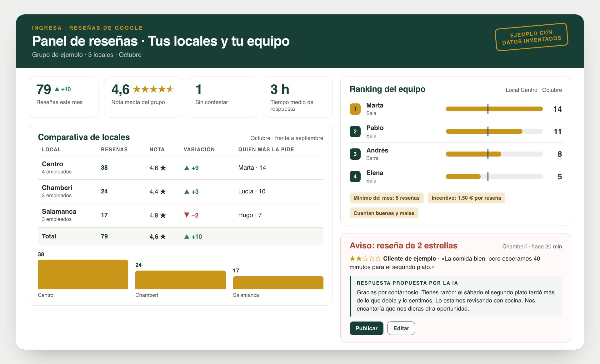Click the red down arrow in Salamanca's row
600x364 pixels.
(187, 215)
